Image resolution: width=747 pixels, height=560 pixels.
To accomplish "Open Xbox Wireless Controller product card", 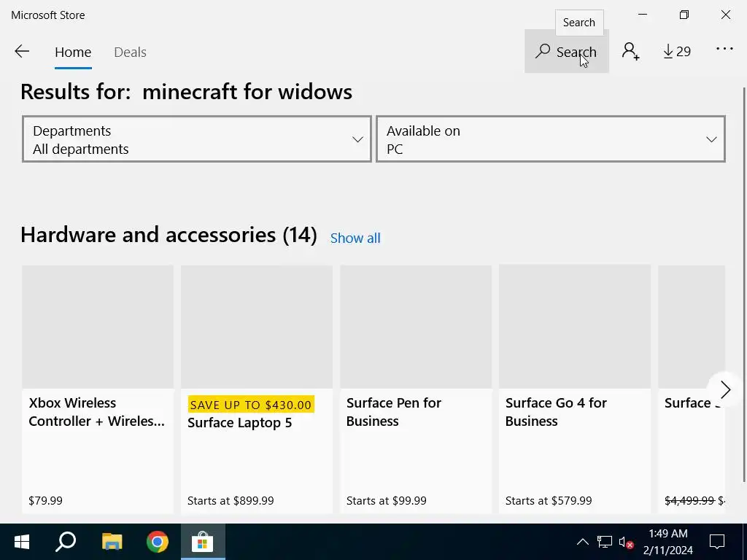I will tap(98, 389).
